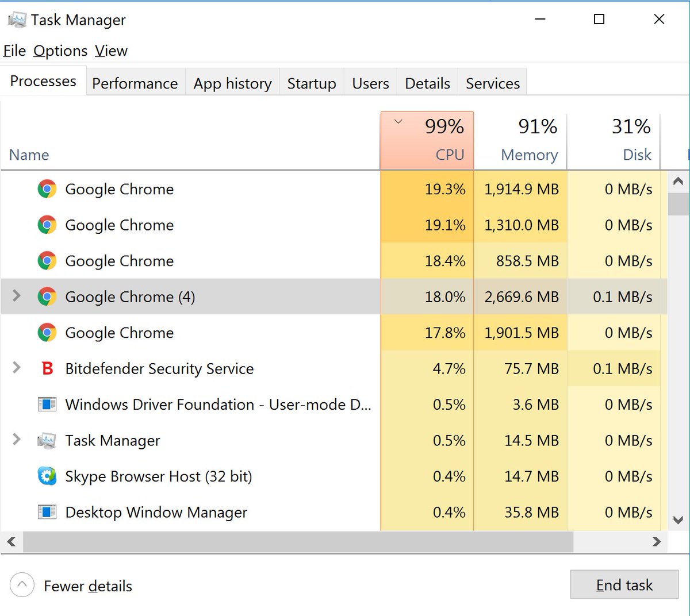Screen dimensions: 690x616
Task: Click the Task Manager title bar icon
Action: pos(17,20)
